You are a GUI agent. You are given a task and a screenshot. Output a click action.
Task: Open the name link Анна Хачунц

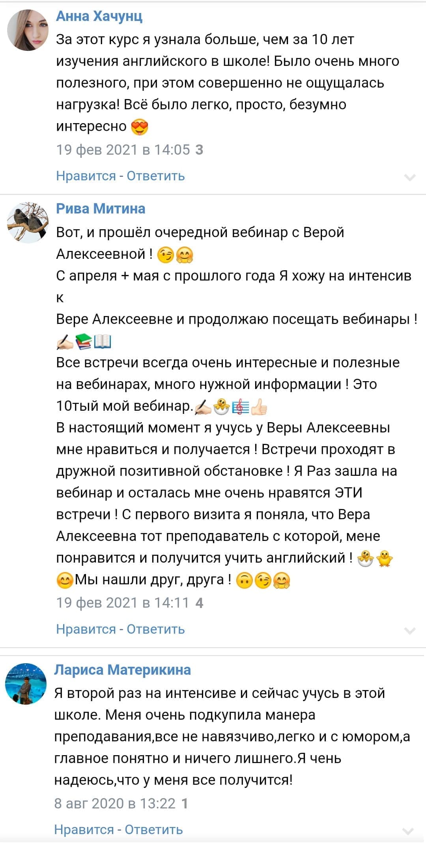(99, 16)
